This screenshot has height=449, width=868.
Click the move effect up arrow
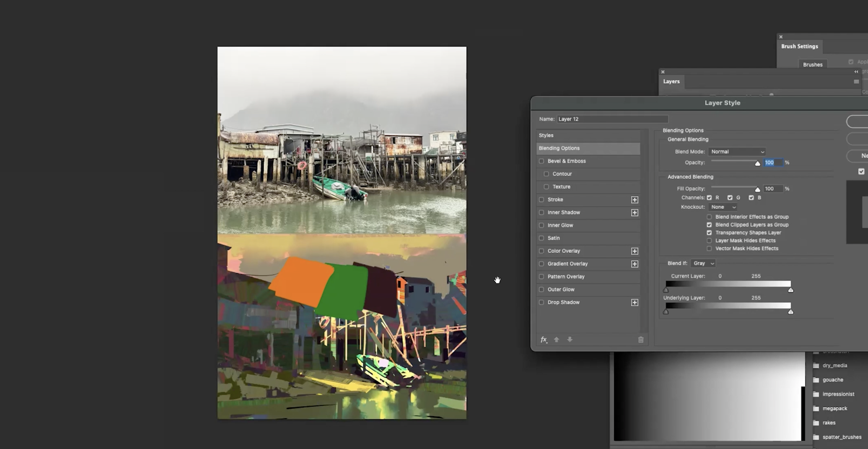pyautogui.click(x=557, y=340)
